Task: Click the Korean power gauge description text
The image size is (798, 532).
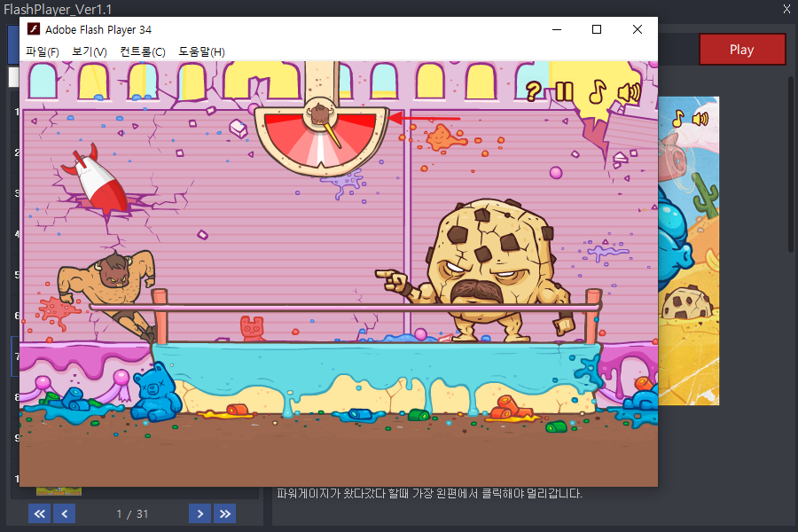Action: pyautogui.click(x=429, y=493)
